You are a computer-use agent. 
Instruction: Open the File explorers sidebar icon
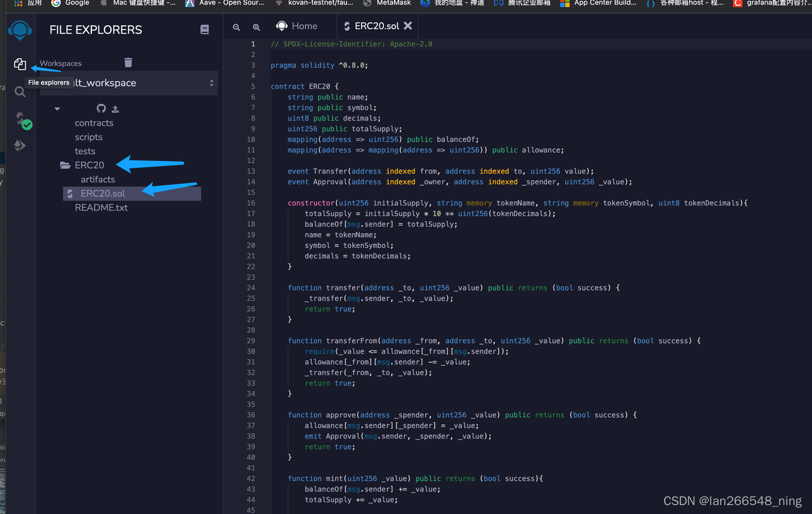[20, 63]
